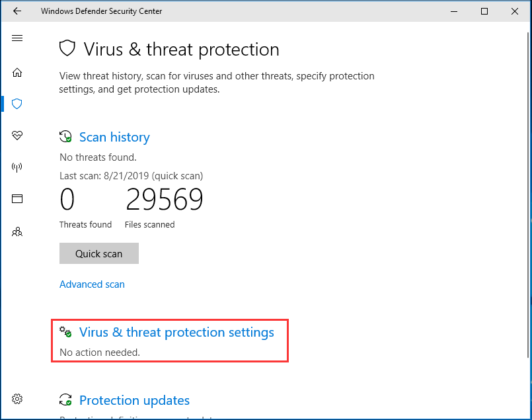
Task: Open Device performance & health heart icon
Action: click(17, 136)
